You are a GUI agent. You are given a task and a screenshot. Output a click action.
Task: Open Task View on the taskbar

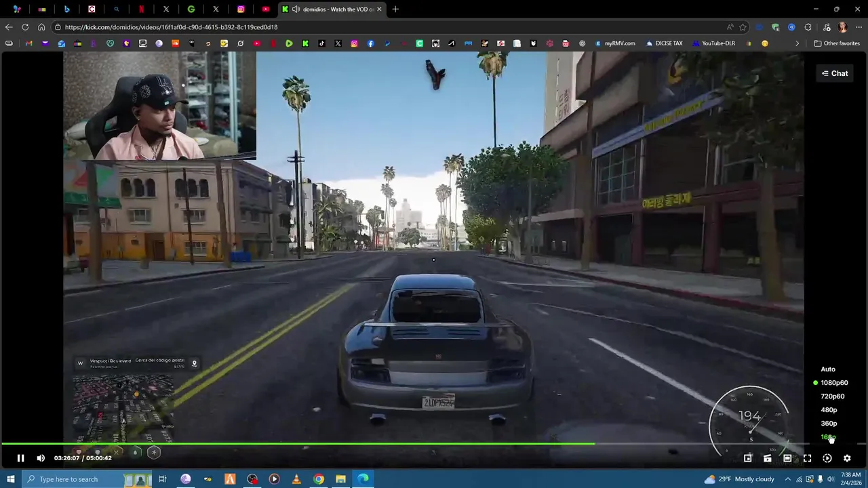[163, 479]
